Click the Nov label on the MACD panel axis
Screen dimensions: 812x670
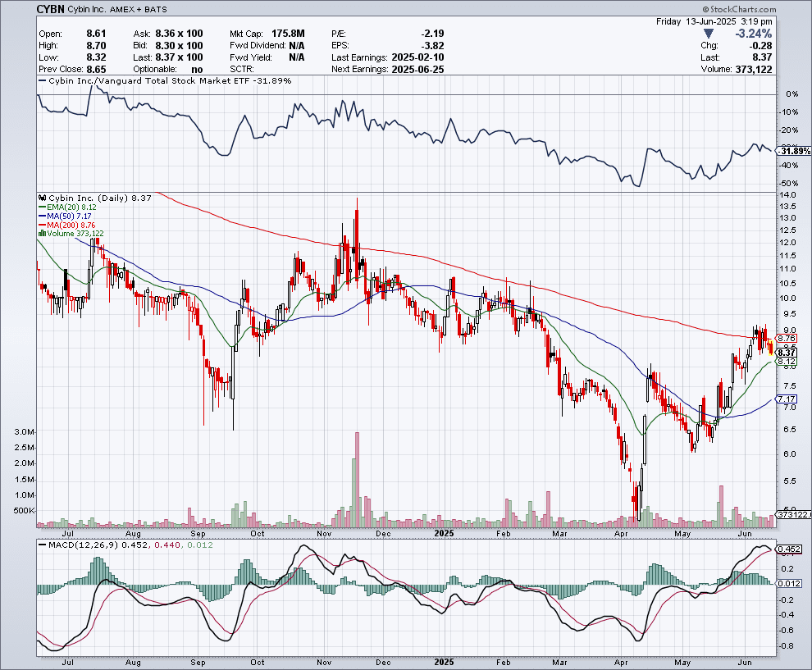coord(324,663)
